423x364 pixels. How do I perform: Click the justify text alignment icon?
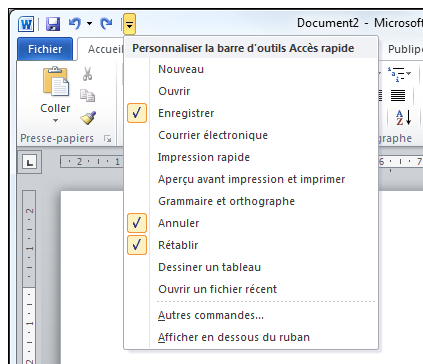398,96
